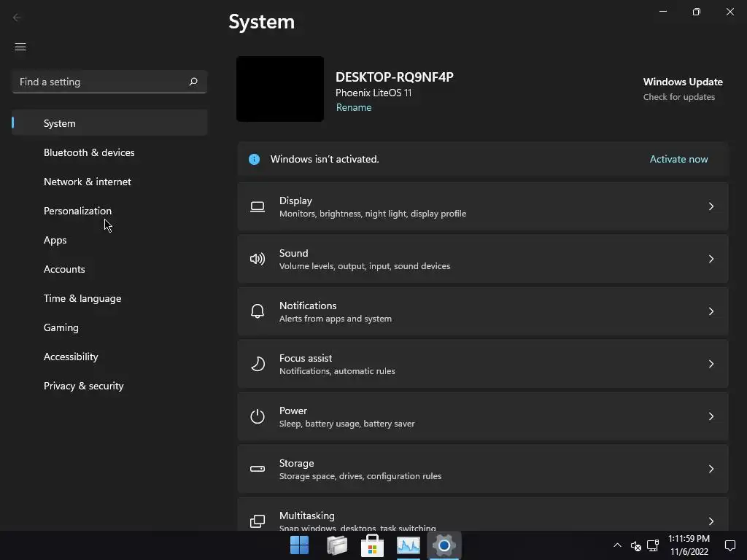Viewport: 747px width, 560px height.
Task: Open File Explorer from taskbar
Action: pyautogui.click(x=336, y=545)
